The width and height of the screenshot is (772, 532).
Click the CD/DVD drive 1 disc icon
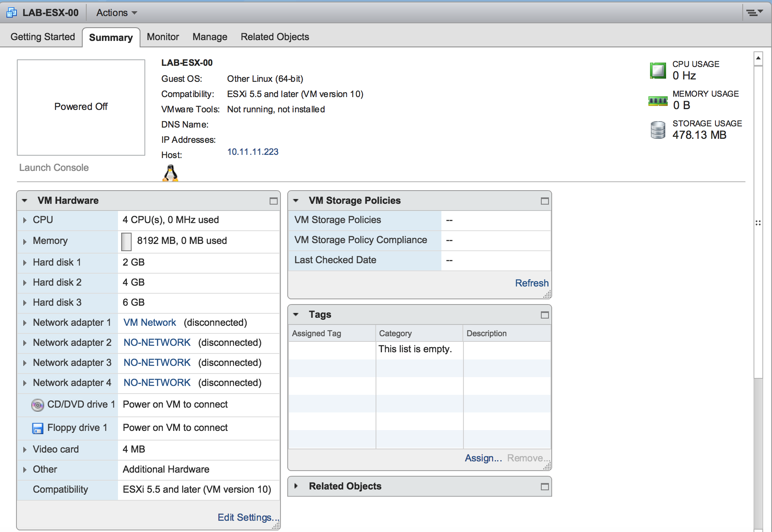coord(37,405)
